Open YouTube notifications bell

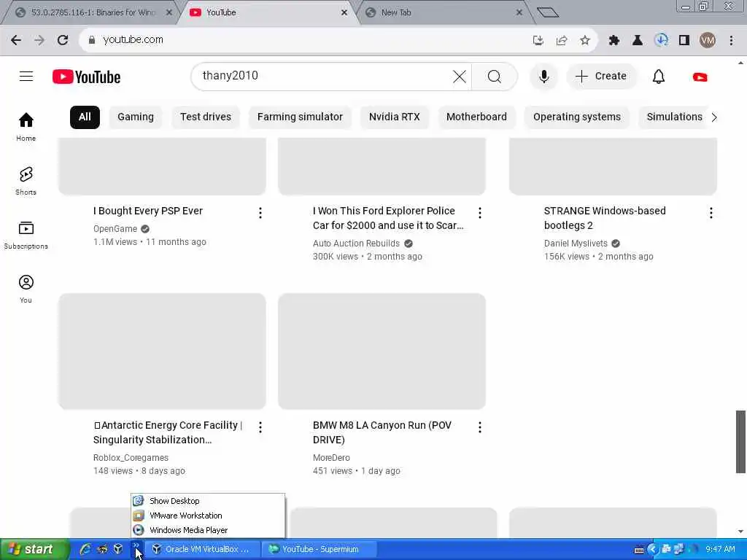(659, 76)
